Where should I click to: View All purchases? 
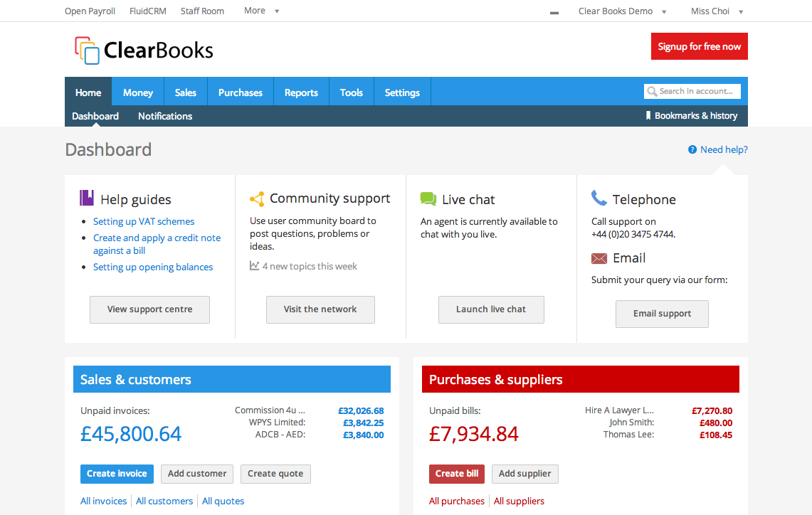[x=457, y=501]
